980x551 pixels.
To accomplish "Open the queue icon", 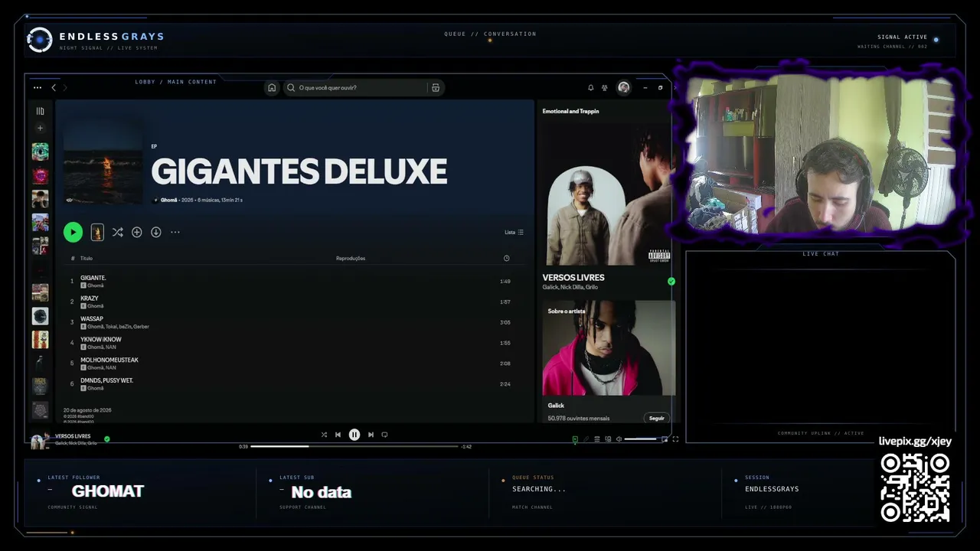I will pyautogui.click(x=597, y=439).
